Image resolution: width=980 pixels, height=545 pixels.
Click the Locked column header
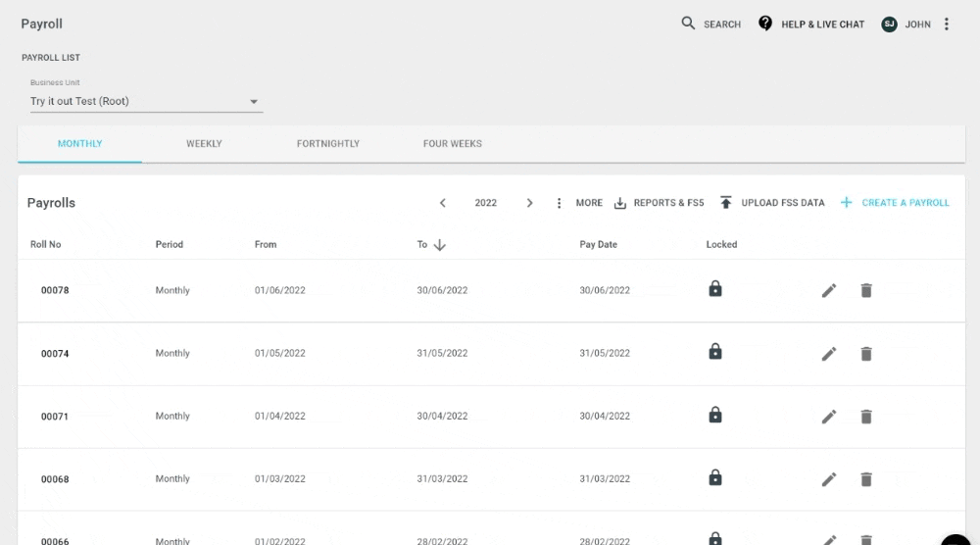[721, 244]
